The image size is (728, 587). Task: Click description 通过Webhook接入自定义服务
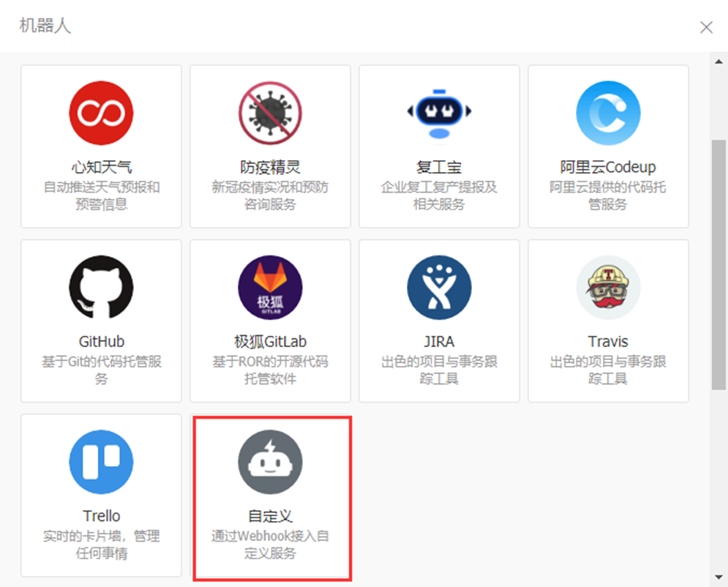270,545
